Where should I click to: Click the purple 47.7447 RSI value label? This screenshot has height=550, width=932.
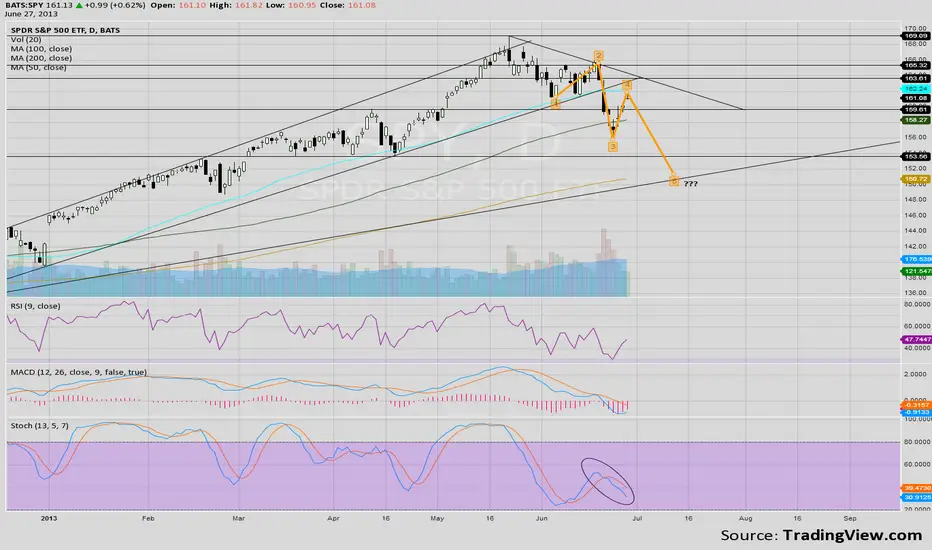917,340
